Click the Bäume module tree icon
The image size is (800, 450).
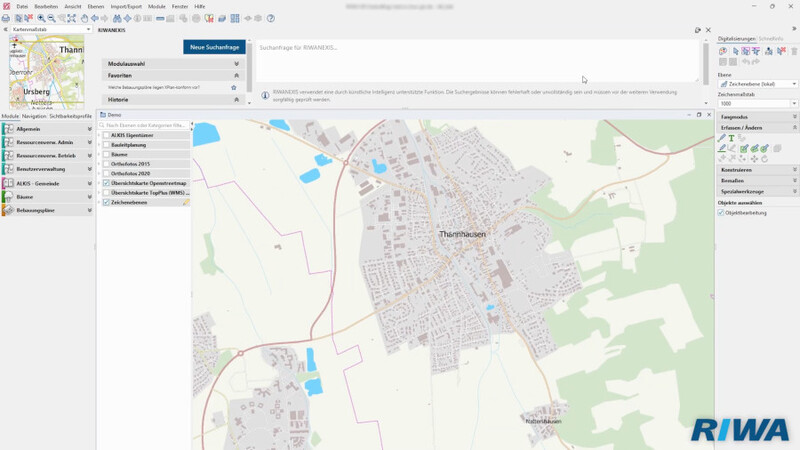tap(8, 197)
